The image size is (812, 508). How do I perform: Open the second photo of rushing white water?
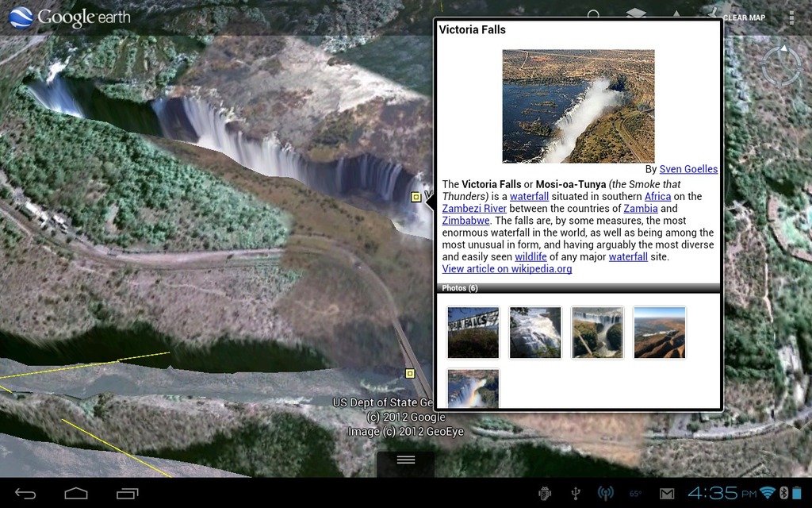(535, 333)
